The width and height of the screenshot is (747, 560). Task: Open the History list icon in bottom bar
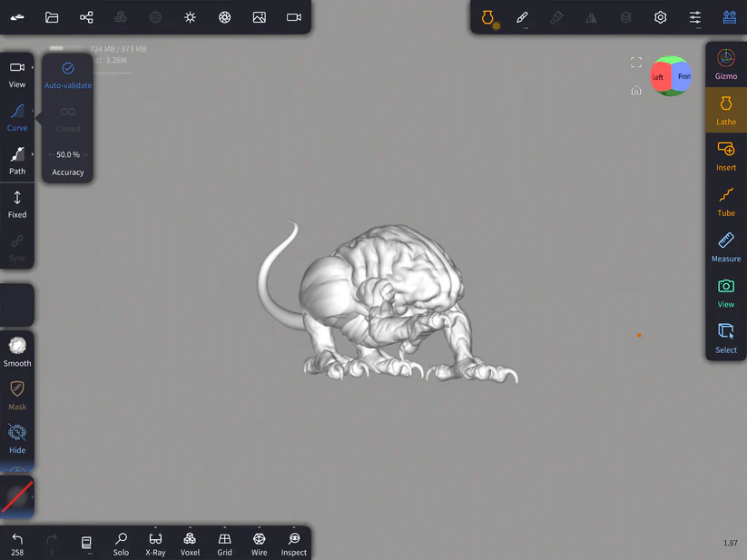click(86, 544)
